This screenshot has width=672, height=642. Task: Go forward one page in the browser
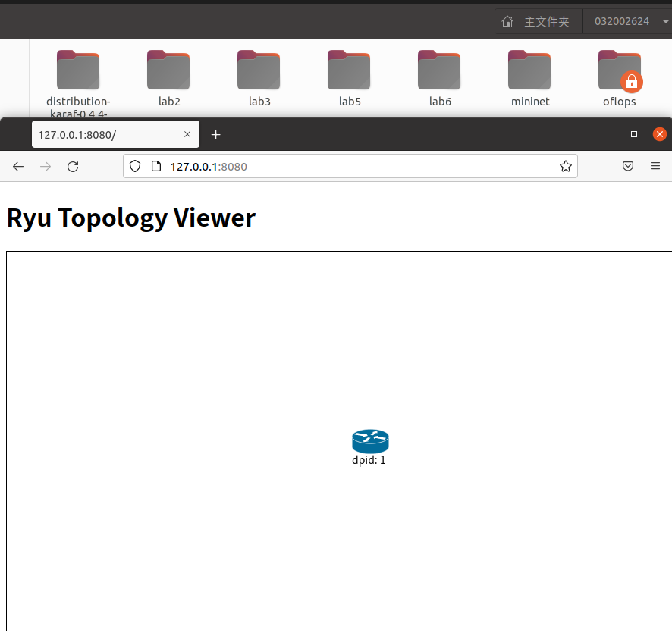click(46, 167)
